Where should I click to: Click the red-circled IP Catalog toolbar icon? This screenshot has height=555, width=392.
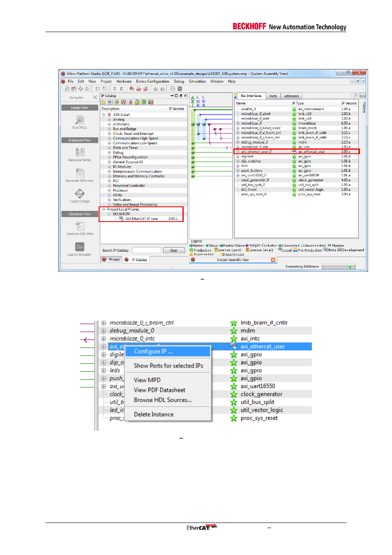(123, 102)
